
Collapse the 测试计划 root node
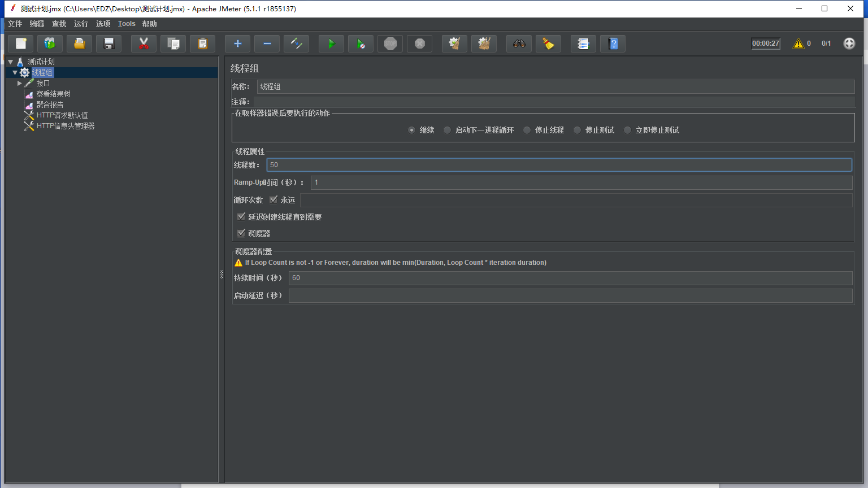click(10, 62)
